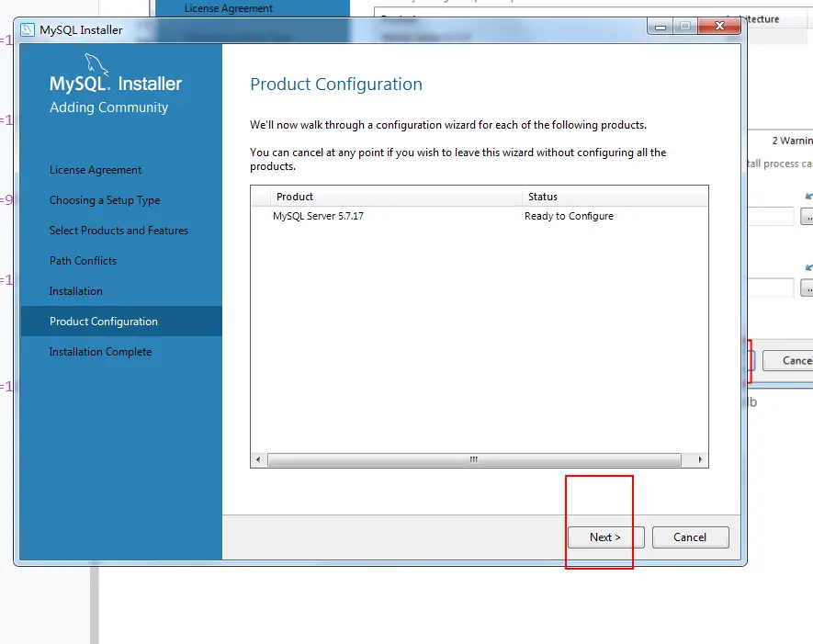Click the Product column header
Viewport: 813px width, 644px height.
point(396,197)
